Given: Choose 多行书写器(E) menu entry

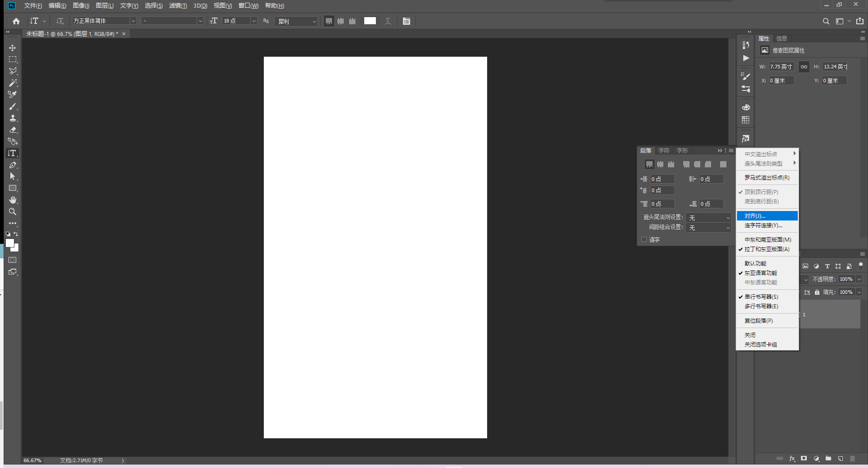Looking at the screenshot, I should click(x=767, y=306).
